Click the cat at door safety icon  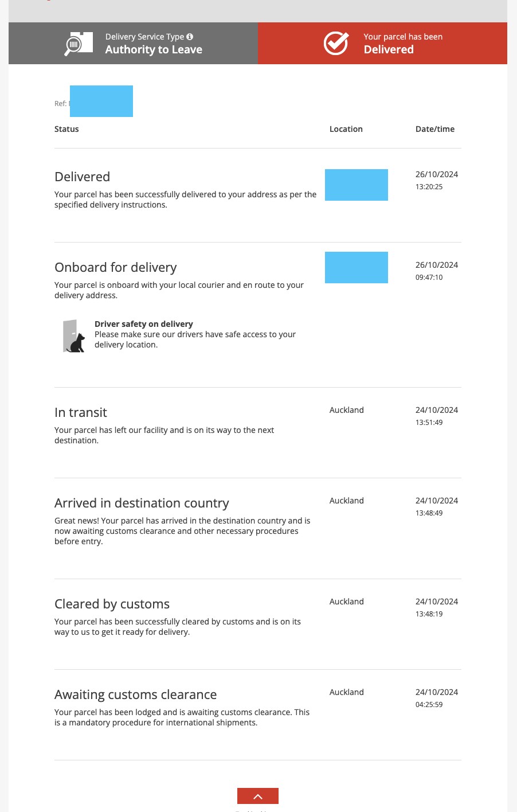(x=74, y=336)
